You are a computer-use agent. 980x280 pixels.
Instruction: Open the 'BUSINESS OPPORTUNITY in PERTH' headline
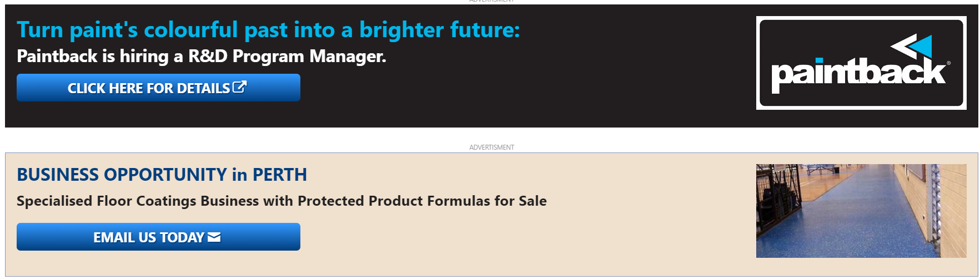(x=162, y=175)
